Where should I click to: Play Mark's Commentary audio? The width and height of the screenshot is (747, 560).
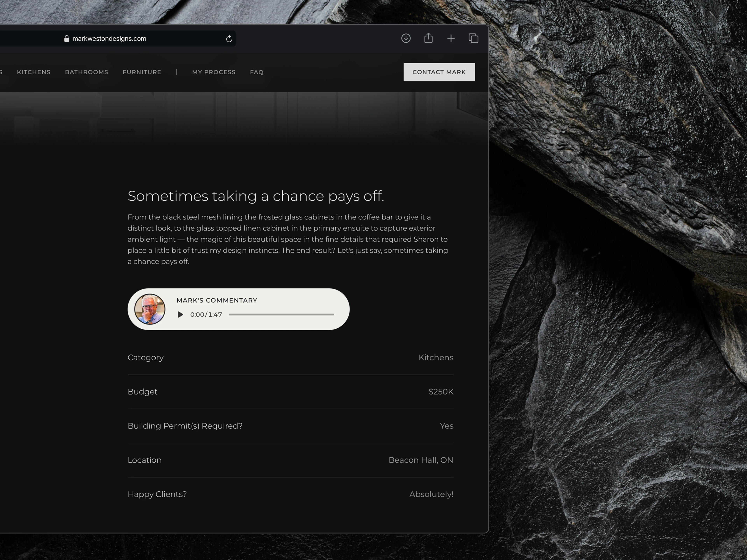click(180, 314)
